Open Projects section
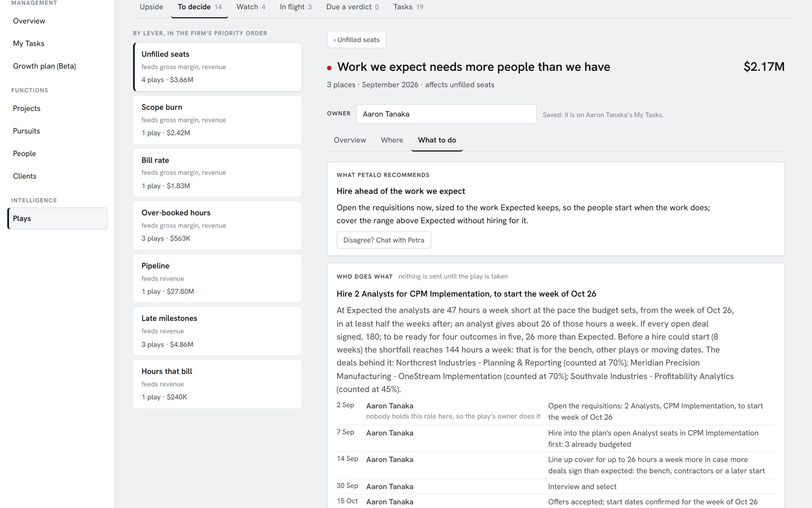Viewport: 812px width, 508px height. tap(26, 109)
